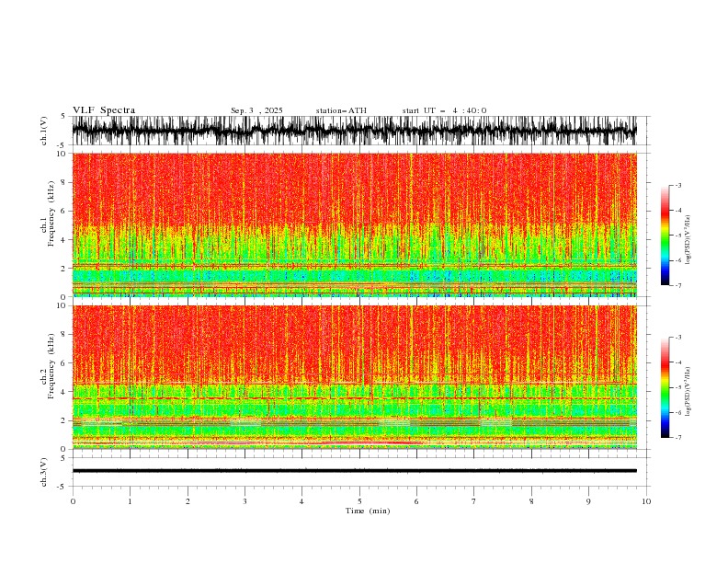Image resolution: width=728 pixels, height=563 pixels.
Task: Click the ch.1 spectrogram plot
Action: [355, 224]
